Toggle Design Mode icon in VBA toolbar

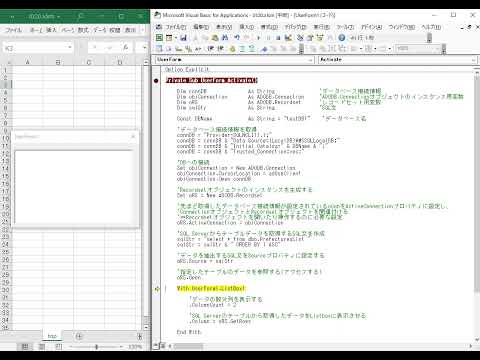[x=288, y=38]
